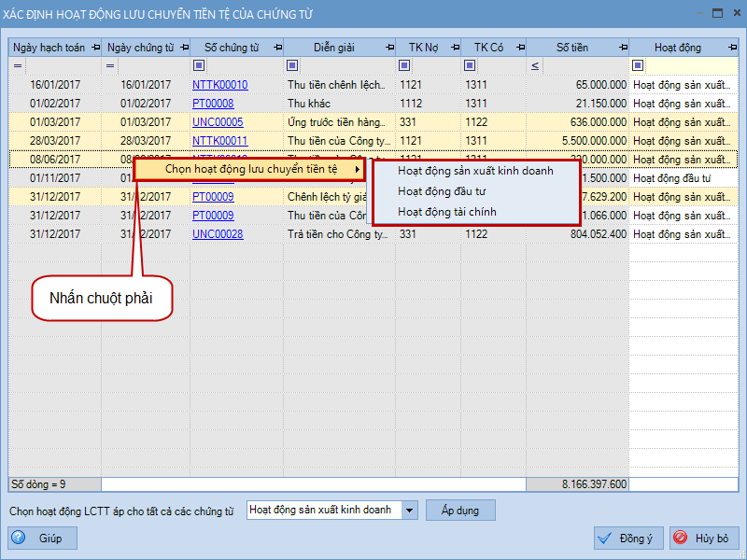This screenshot has width=747, height=560.
Task: Open the filter condition icon under TK Nợ
Action: click(403, 65)
